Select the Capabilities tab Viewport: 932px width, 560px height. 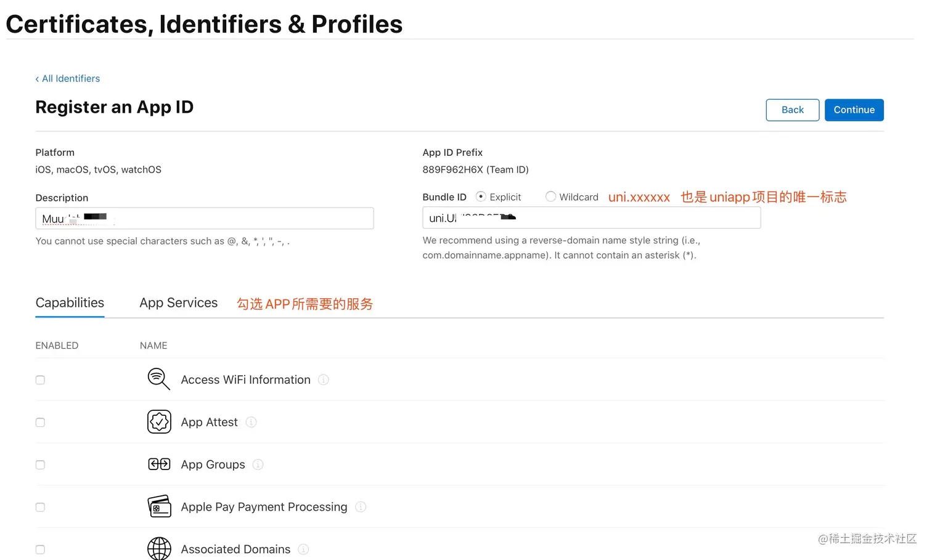click(x=70, y=303)
